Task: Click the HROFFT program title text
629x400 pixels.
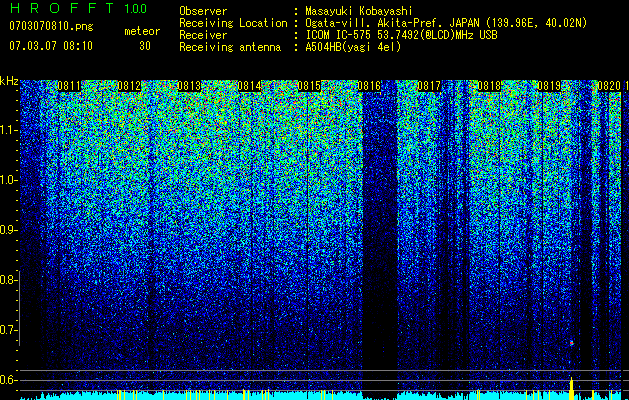Action: [62, 8]
